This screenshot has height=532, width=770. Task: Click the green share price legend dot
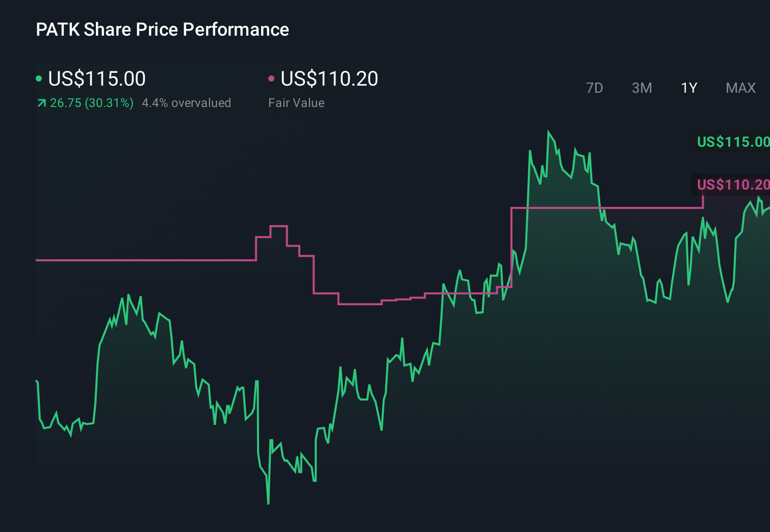click(39, 78)
